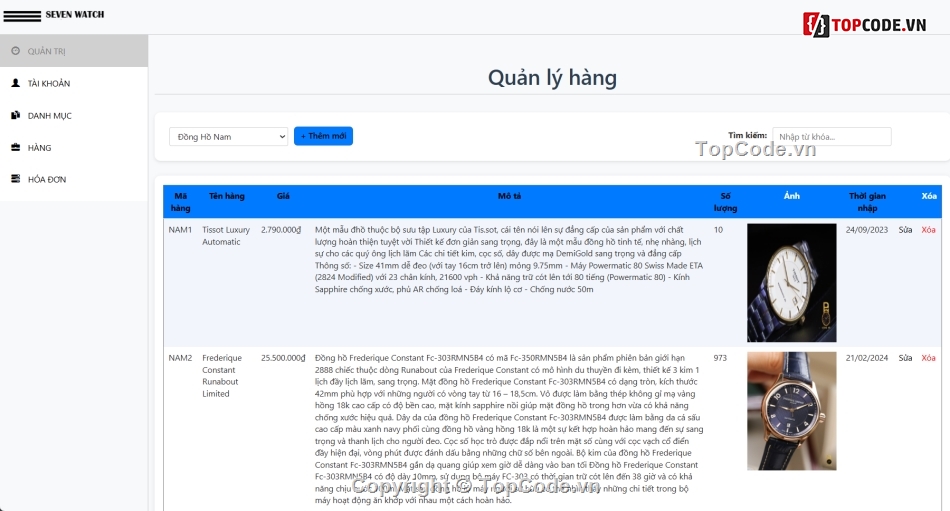Screen dimensions: 950x511
Task: Click the TopCode.vn logo
Action: click(x=865, y=24)
